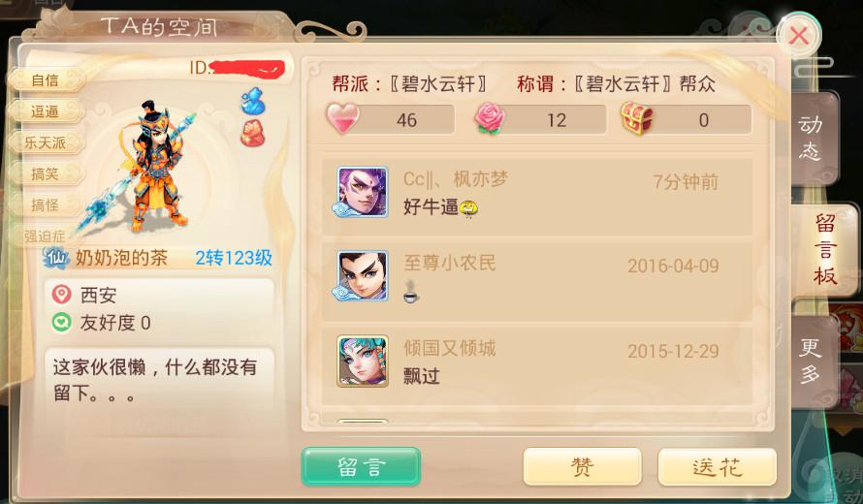Switch to the 动态 tab
Screen dimensions: 863x504
point(812,138)
